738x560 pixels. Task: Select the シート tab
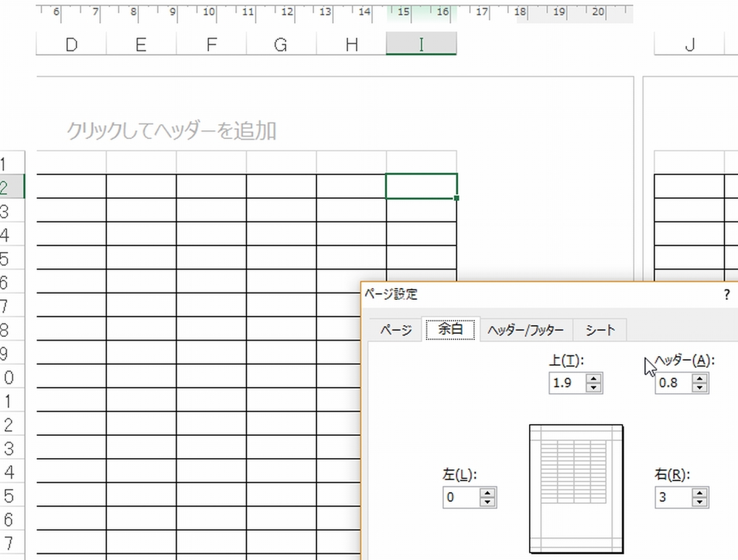pyautogui.click(x=600, y=330)
